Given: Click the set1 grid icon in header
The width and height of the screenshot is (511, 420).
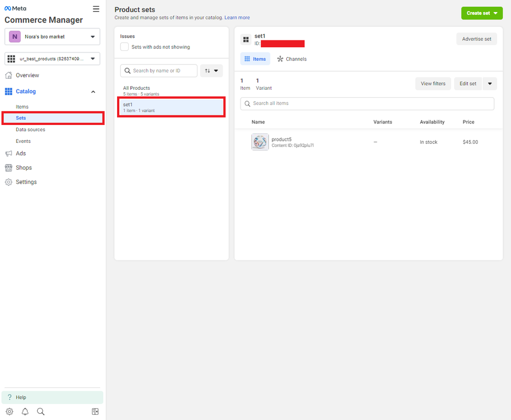Looking at the screenshot, I should 246,39.
